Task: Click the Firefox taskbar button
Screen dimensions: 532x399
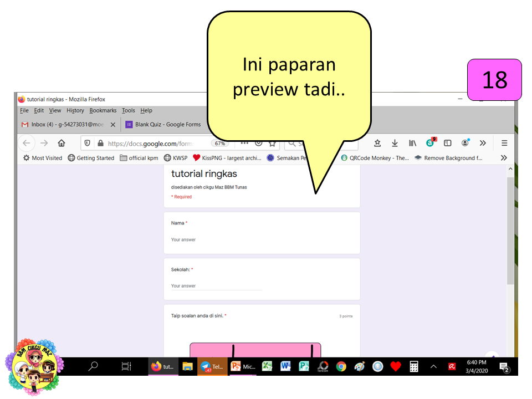Action: [163, 366]
